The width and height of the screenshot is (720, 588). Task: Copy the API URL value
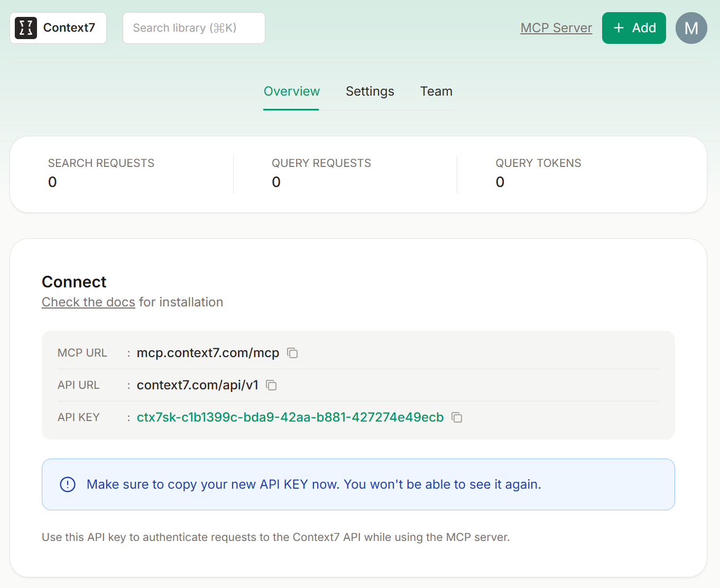(x=271, y=385)
